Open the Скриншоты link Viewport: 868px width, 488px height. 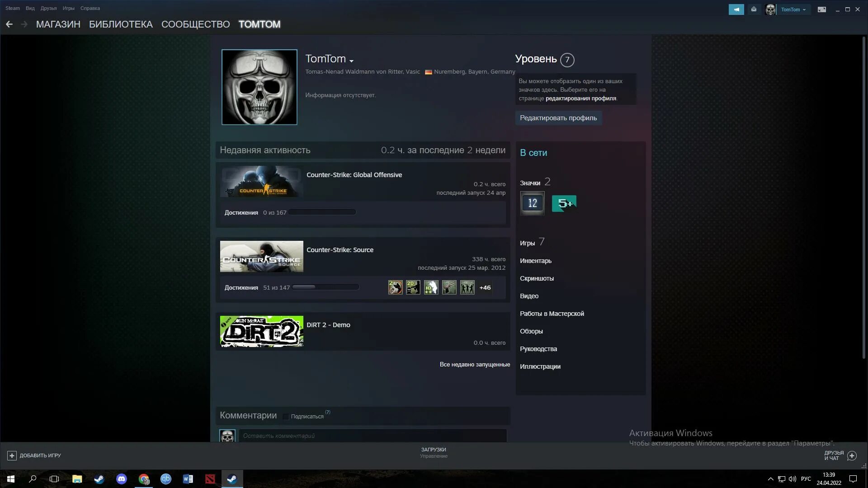(537, 278)
